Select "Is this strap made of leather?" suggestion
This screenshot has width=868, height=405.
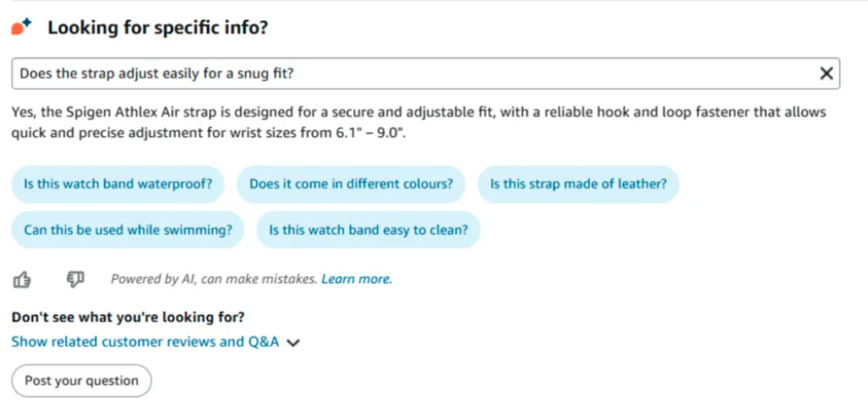tap(578, 184)
